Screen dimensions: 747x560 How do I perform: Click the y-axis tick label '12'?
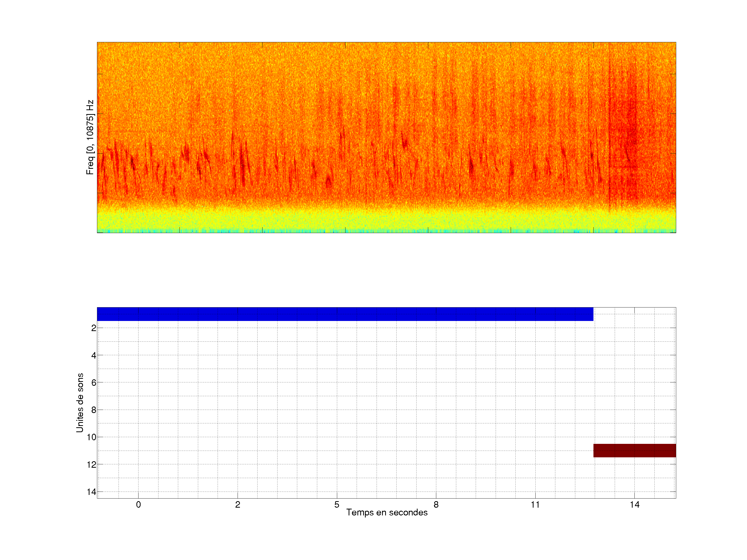(x=91, y=465)
